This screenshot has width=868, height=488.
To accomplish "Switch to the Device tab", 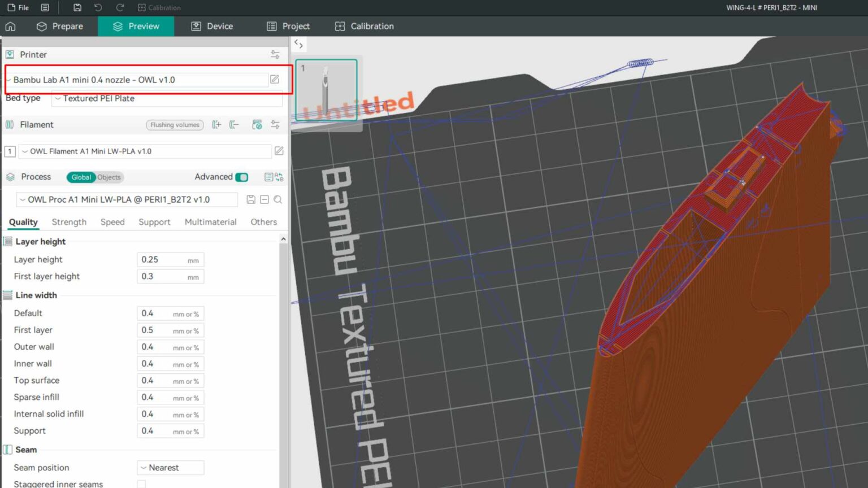I will tap(212, 26).
